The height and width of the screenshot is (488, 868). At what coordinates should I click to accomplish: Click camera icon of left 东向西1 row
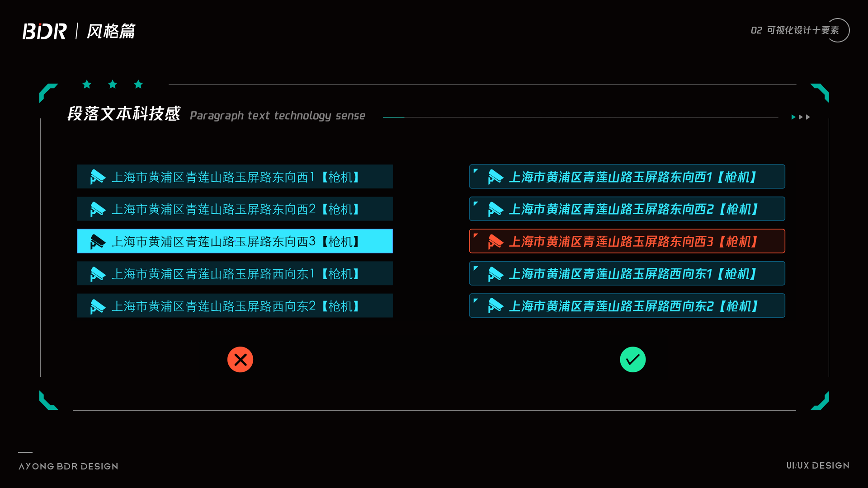point(98,177)
